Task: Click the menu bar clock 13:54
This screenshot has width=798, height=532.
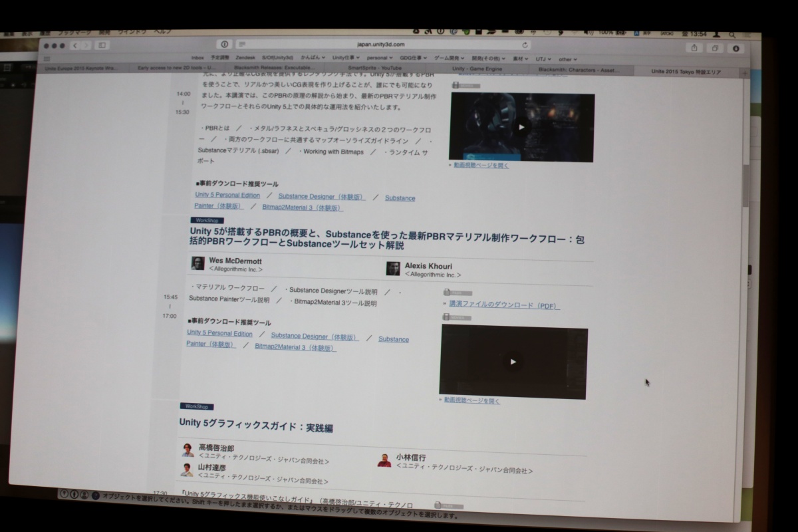Action: pos(698,34)
